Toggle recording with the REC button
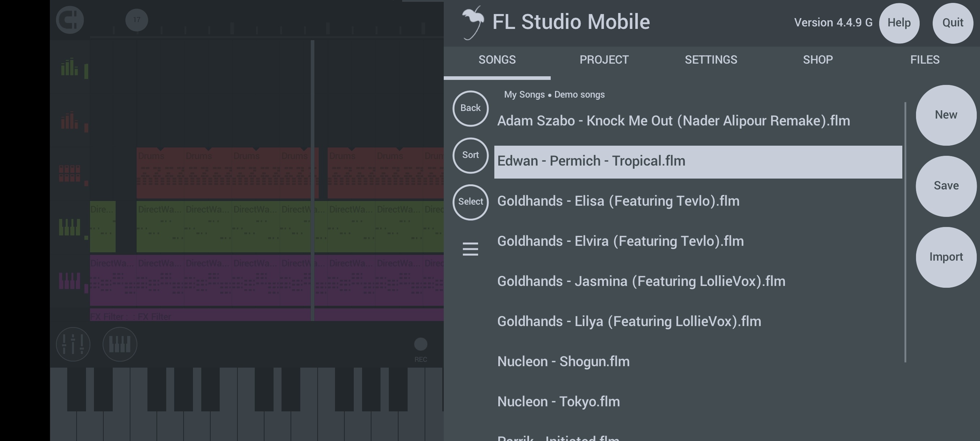This screenshot has height=441, width=980. pos(420,344)
